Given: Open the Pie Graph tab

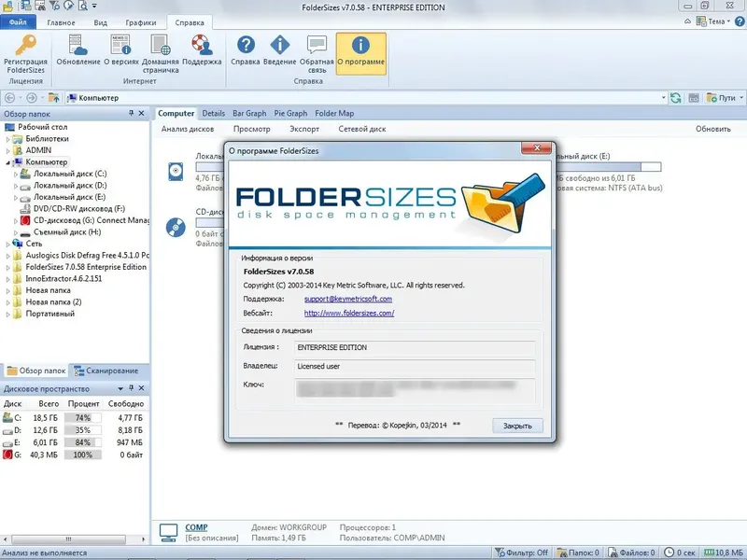Looking at the screenshot, I should pyautogui.click(x=290, y=113).
